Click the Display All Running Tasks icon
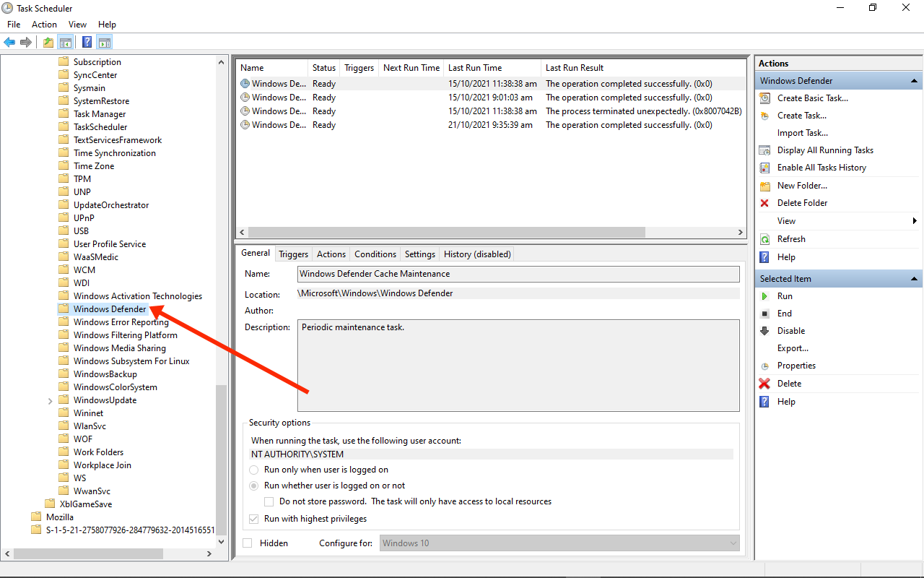This screenshot has height=578, width=924. pyautogui.click(x=764, y=150)
